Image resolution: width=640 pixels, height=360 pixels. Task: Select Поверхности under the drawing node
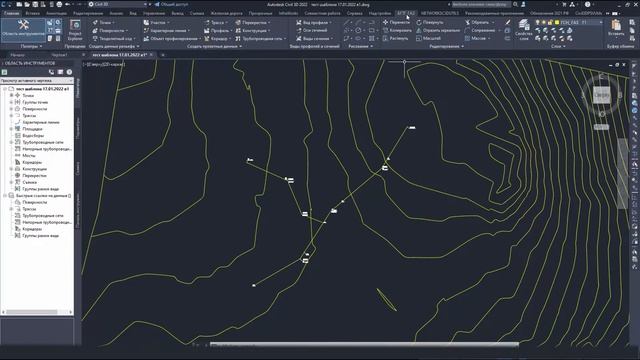tap(34, 109)
